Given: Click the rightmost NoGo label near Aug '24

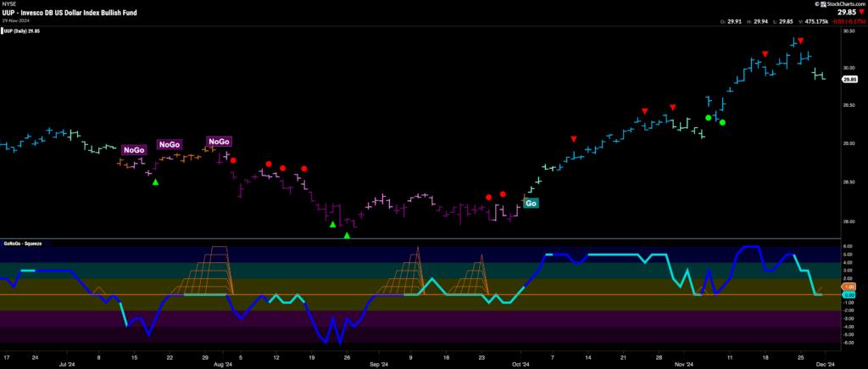Looking at the screenshot, I should pyautogui.click(x=220, y=142).
